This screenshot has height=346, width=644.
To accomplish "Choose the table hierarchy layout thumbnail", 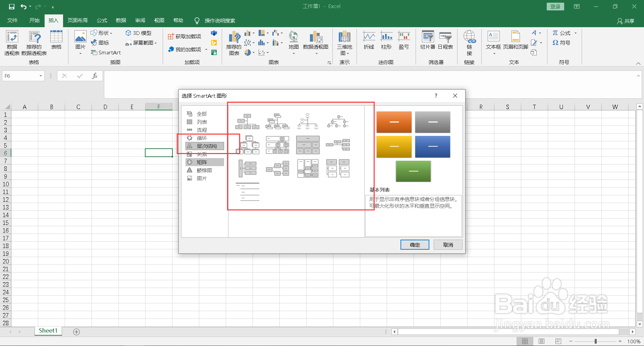I will coord(308,145).
